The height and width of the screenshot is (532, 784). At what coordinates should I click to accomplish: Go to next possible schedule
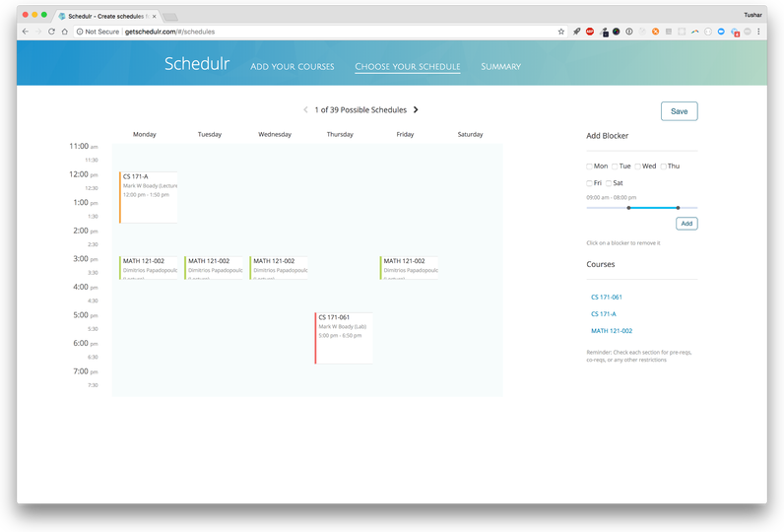point(416,109)
